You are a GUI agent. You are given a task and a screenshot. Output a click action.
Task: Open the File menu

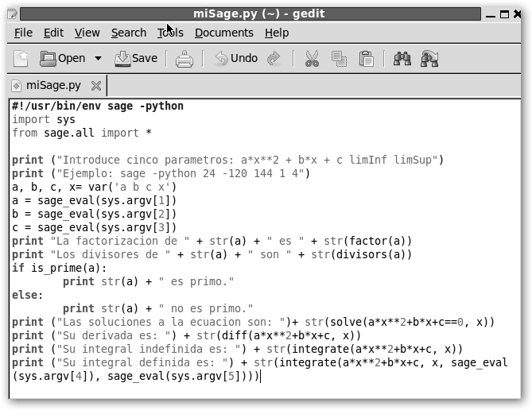click(23, 33)
